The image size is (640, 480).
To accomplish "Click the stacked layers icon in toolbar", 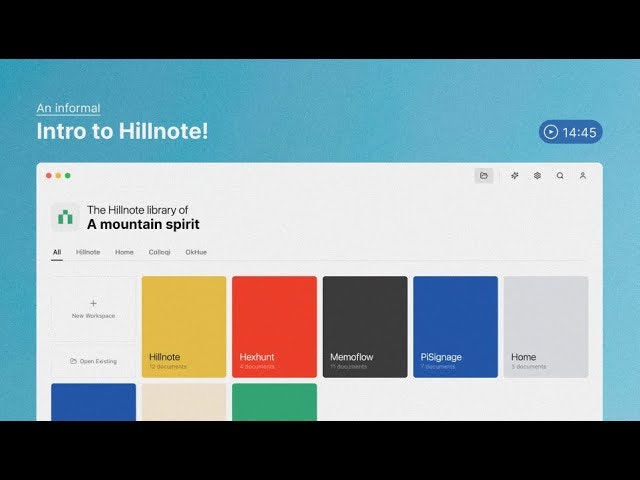I will (x=538, y=176).
